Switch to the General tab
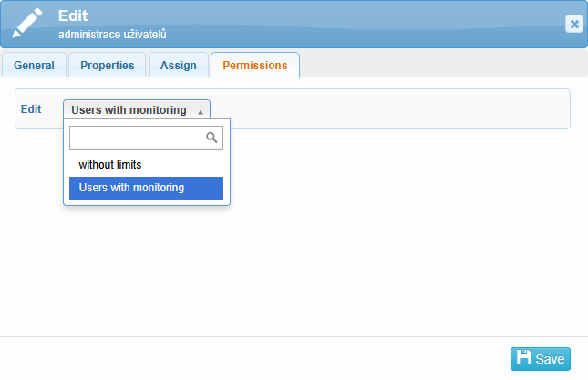 (34, 66)
